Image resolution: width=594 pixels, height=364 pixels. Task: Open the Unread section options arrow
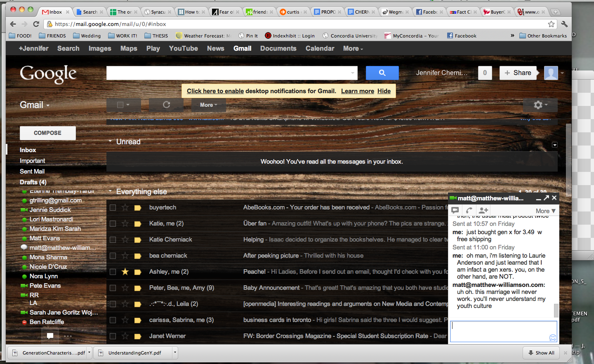(555, 145)
